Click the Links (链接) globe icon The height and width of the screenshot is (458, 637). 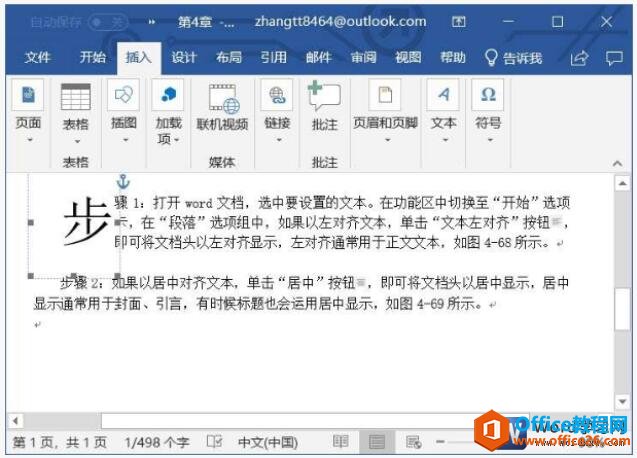pyautogui.click(x=277, y=95)
